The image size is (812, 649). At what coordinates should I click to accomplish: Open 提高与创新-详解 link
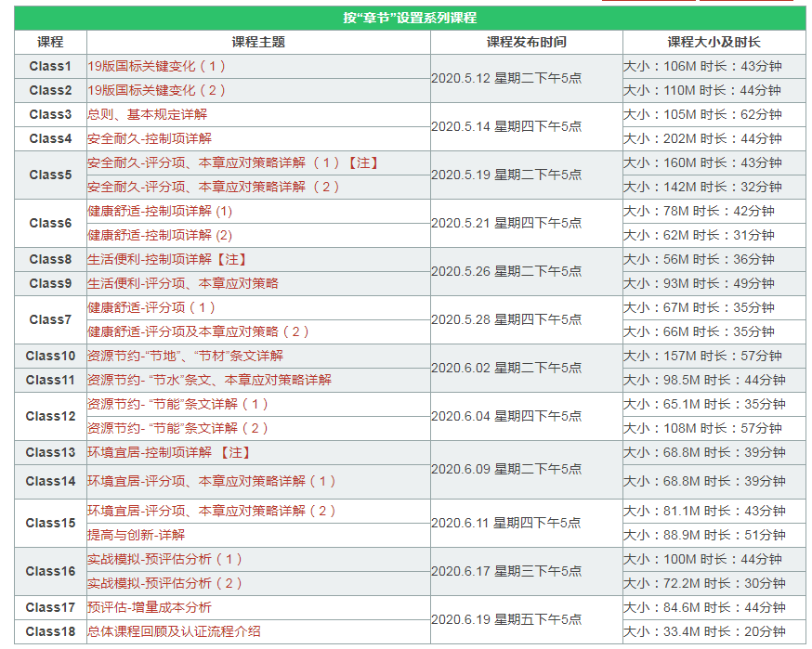click(x=137, y=535)
